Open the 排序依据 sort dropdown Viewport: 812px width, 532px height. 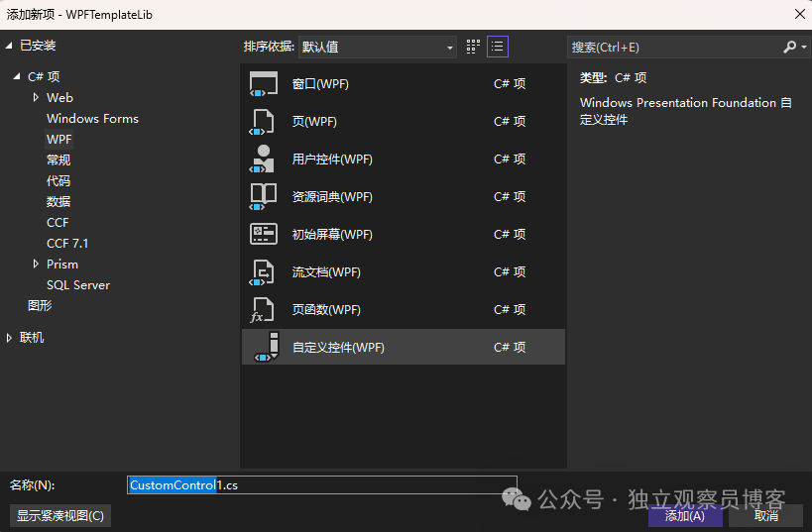pos(377,48)
